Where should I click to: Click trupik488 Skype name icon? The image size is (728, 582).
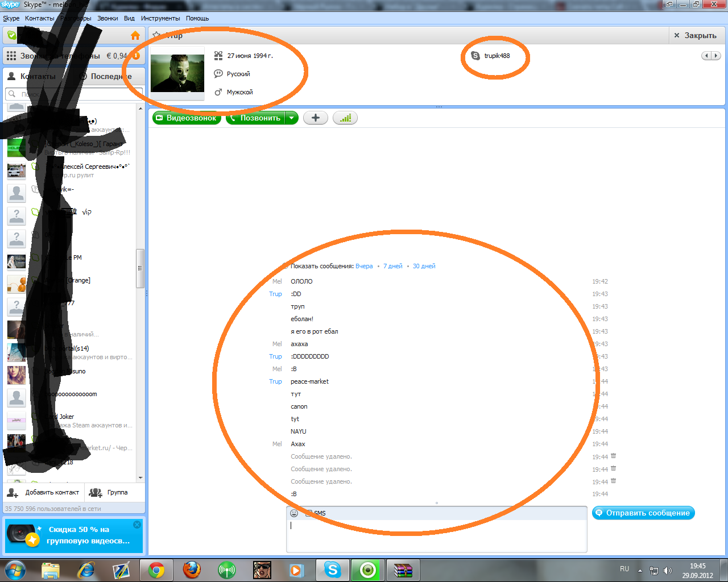point(475,56)
